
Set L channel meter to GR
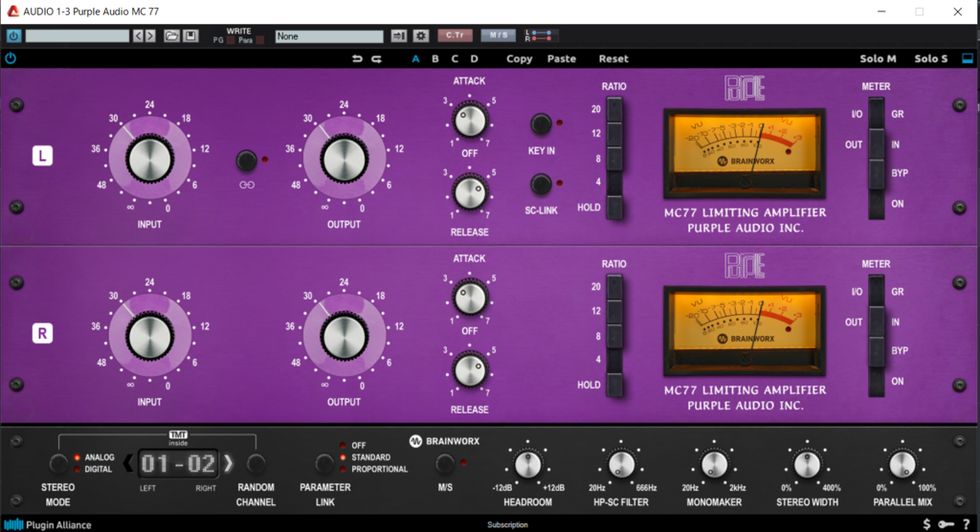(x=877, y=114)
